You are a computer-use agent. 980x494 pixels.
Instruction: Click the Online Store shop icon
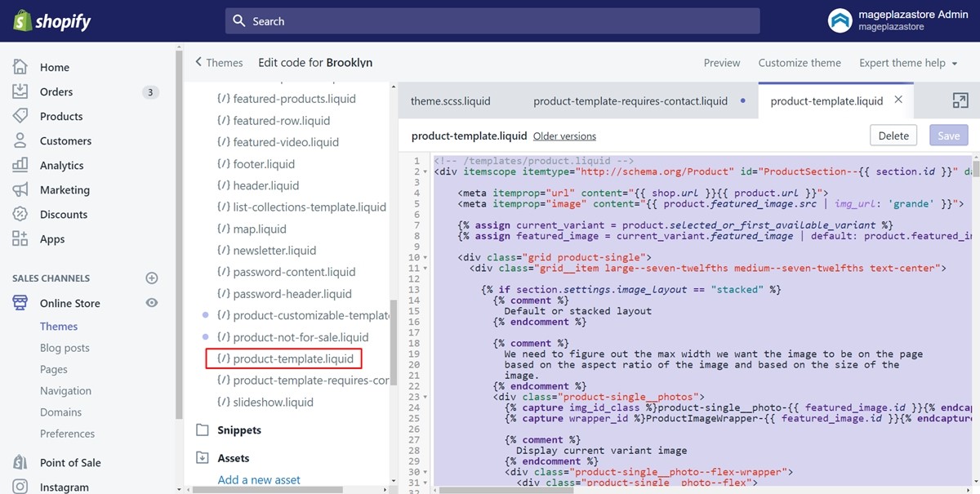click(x=20, y=303)
